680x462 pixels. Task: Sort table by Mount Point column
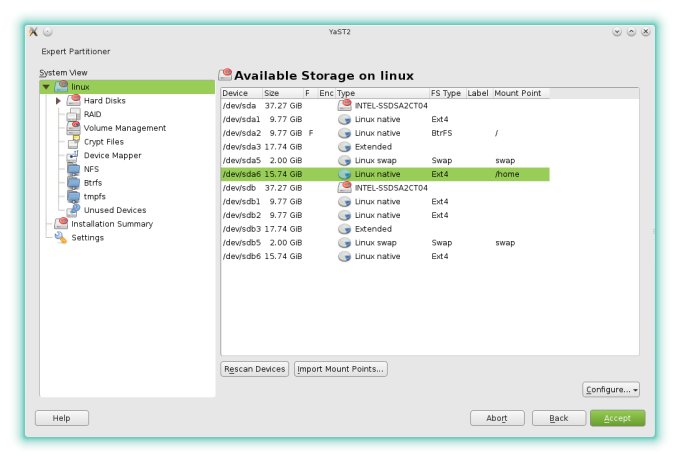point(521,93)
